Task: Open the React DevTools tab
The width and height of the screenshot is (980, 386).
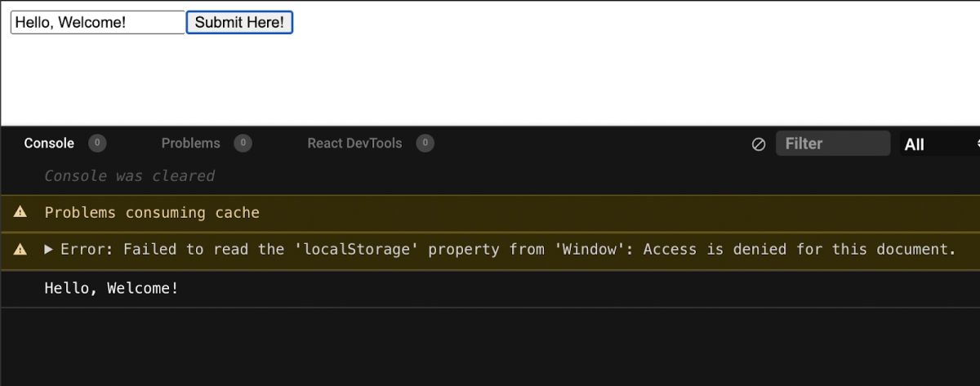Action: (x=354, y=144)
